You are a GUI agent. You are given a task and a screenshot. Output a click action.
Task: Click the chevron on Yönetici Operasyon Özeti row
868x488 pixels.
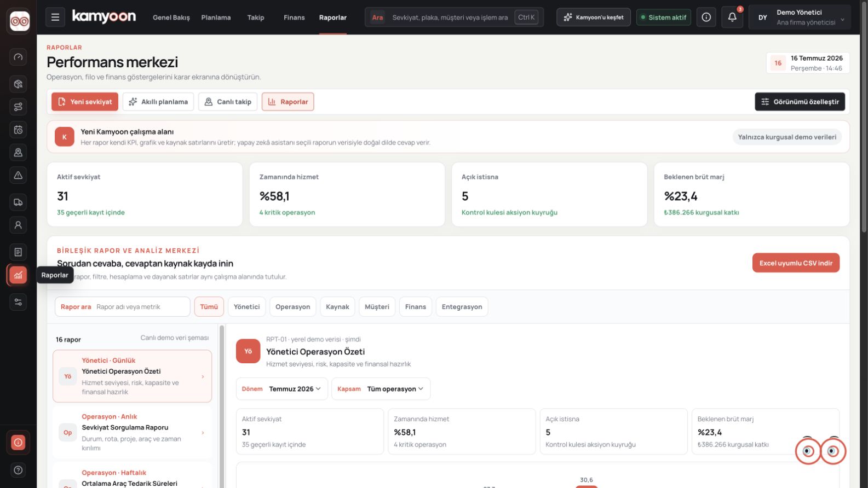[203, 376]
